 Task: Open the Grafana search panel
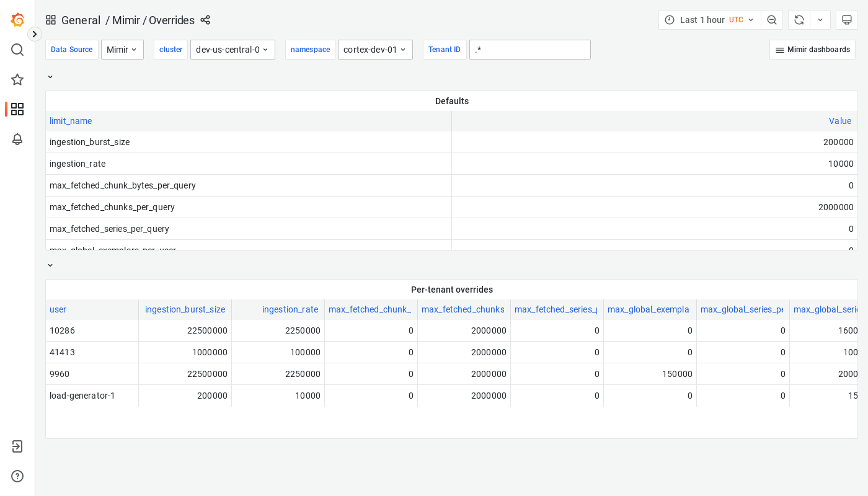point(17,50)
